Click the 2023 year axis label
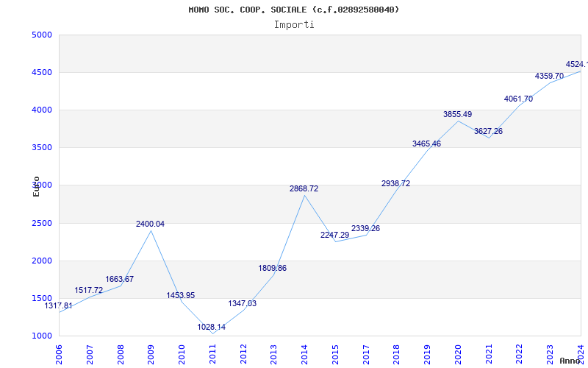Viewport: 588px width, 368px height. (x=551, y=354)
